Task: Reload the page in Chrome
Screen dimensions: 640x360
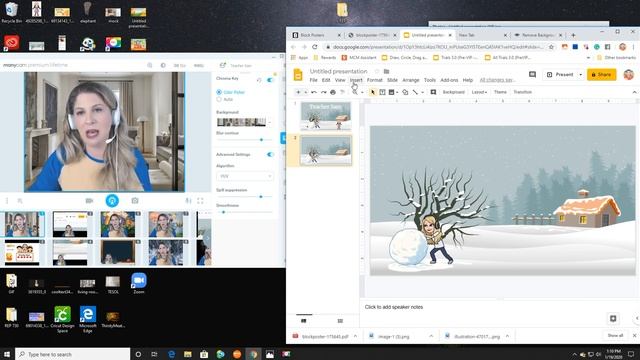Action: tap(314, 47)
